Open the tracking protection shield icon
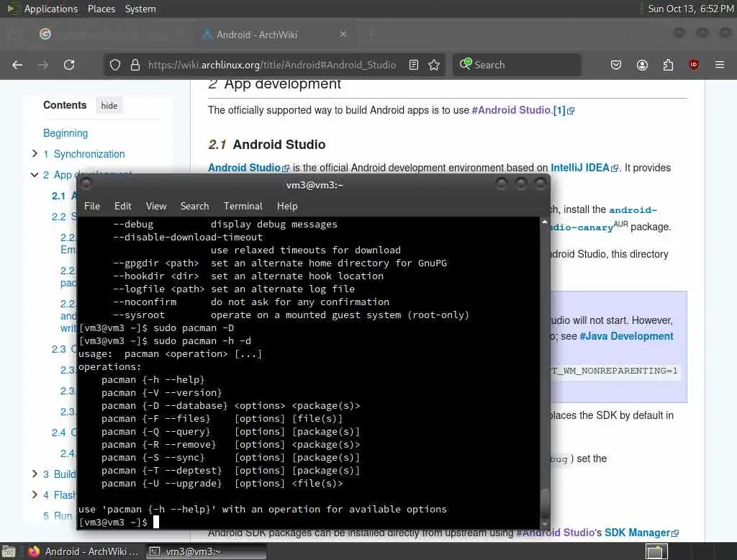737x560 pixels. tap(115, 65)
